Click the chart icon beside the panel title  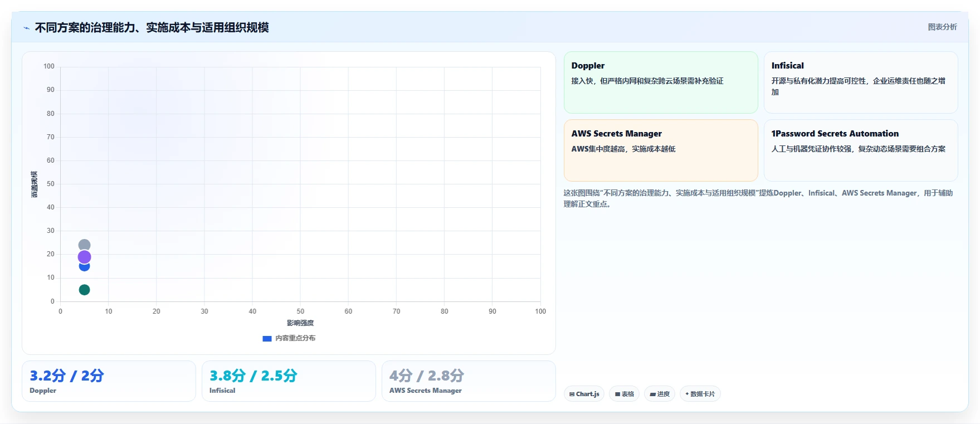(26, 28)
